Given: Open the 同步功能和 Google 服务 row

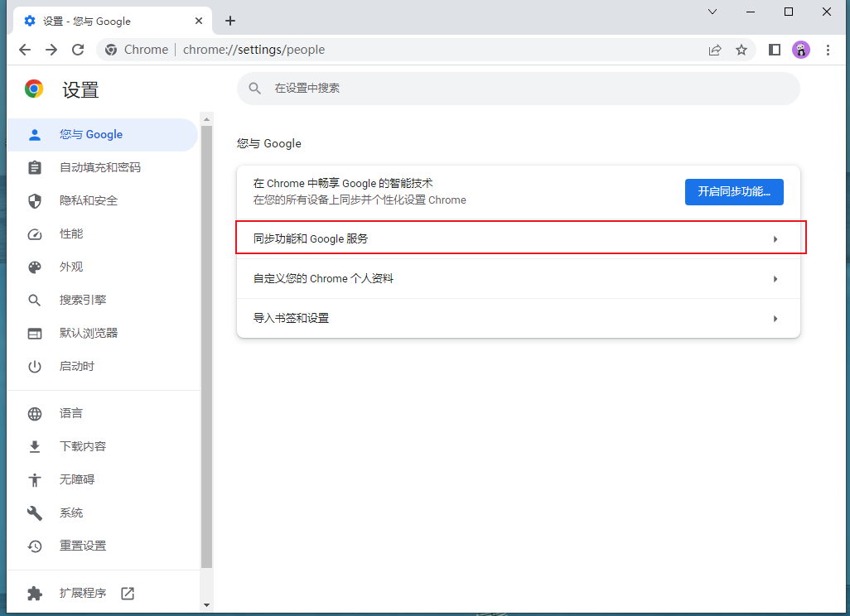Looking at the screenshot, I should click(x=519, y=239).
